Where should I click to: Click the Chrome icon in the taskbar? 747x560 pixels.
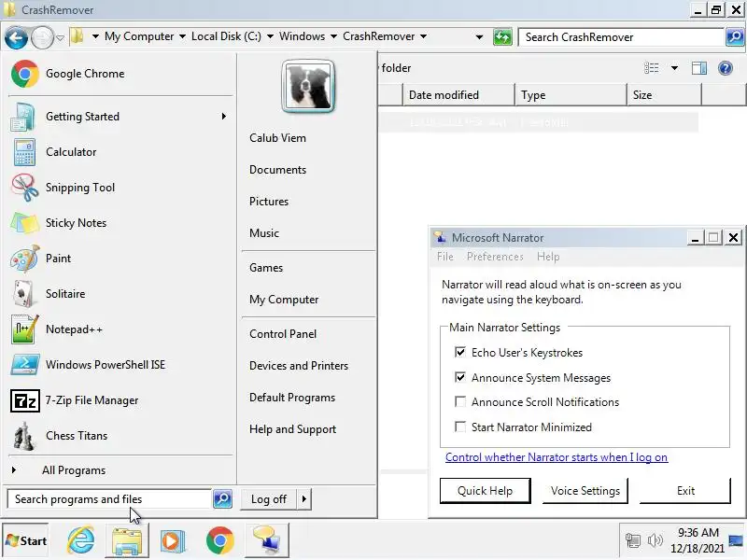tap(219, 540)
